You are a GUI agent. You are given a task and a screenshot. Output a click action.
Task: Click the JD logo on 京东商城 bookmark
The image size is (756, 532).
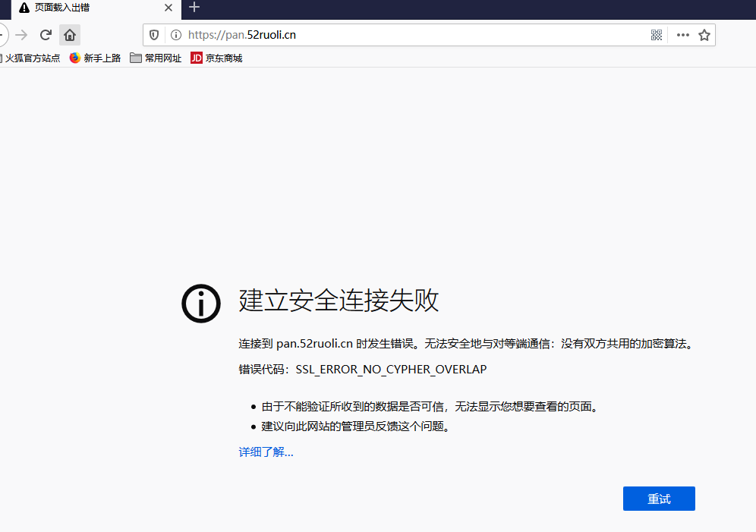[x=196, y=58]
